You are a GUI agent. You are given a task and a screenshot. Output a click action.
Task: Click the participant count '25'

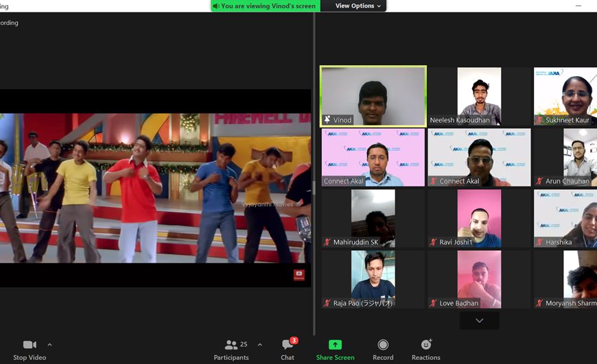tap(244, 344)
